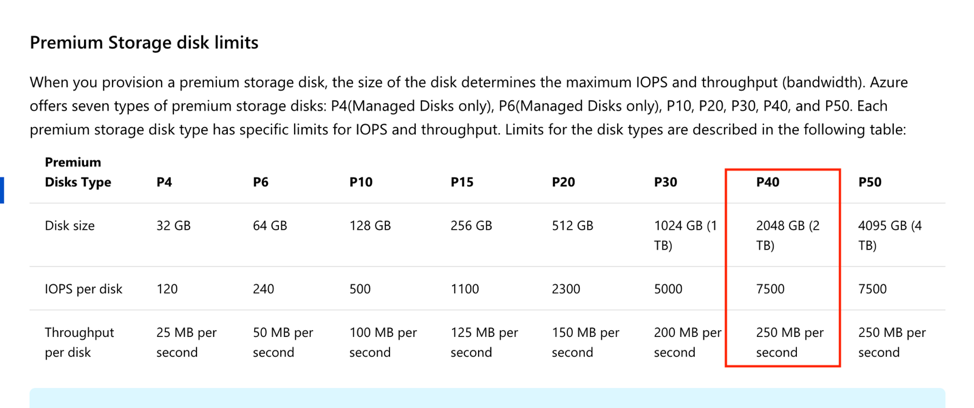Click the 5000 IOPS cell under P30

668,289
